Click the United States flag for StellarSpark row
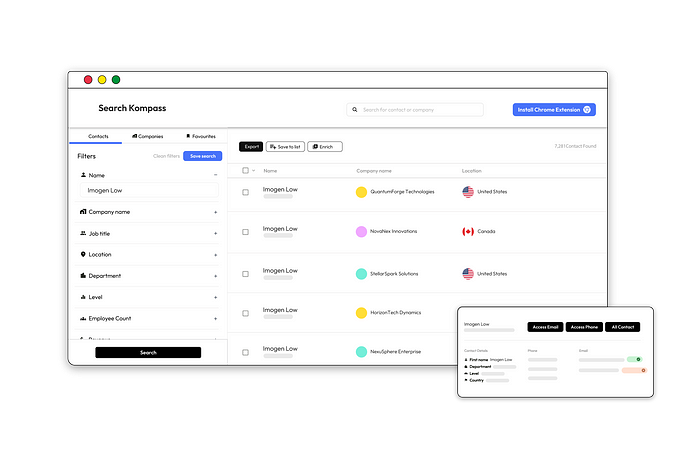700x467 pixels. pos(468,274)
